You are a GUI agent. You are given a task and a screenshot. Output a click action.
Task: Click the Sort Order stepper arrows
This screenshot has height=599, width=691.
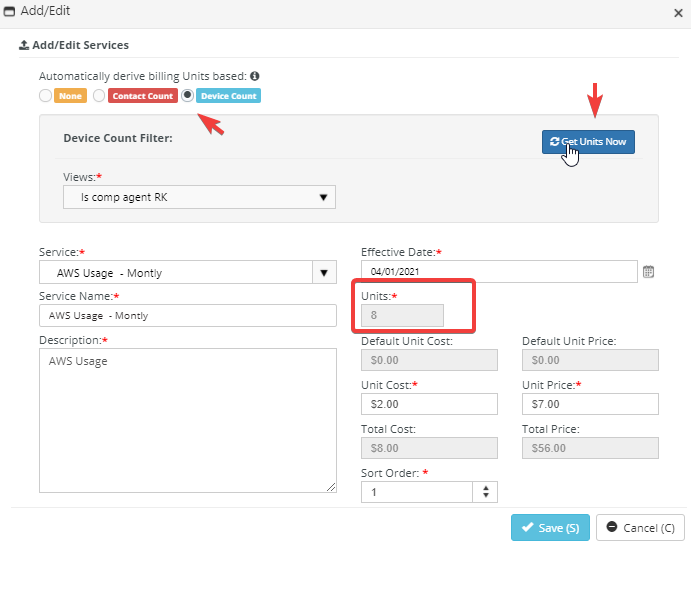[486, 492]
